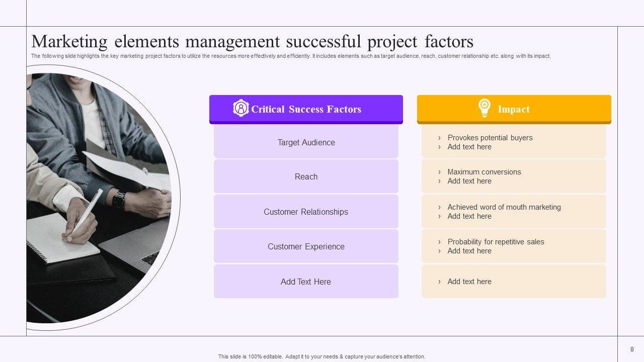Click 'Add text here' under Achieved word of mouth

[469, 216]
